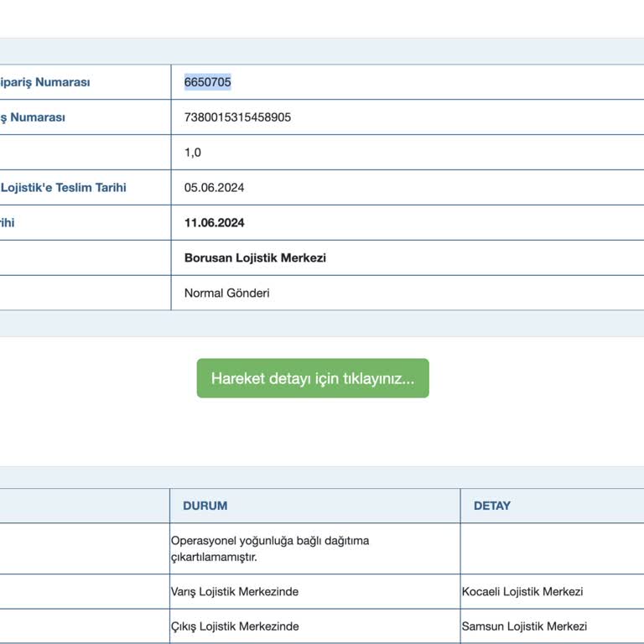644x644 pixels.
Task: Click the DURUM column header
Action: click(x=205, y=506)
